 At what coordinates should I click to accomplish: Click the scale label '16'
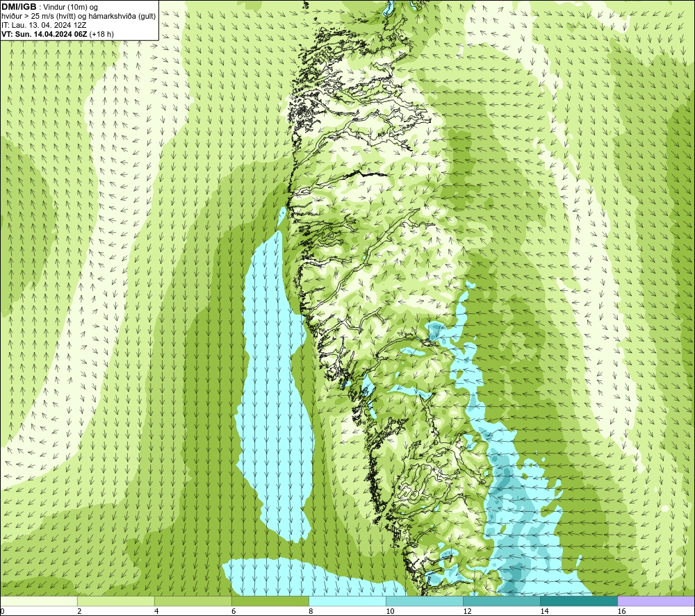point(621,612)
